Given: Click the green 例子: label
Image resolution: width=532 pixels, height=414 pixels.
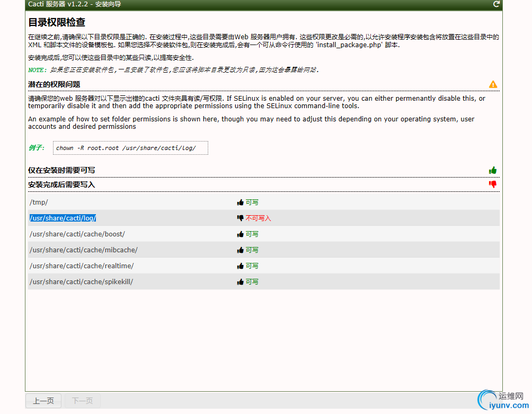Looking at the screenshot, I should click(x=37, y=147).
